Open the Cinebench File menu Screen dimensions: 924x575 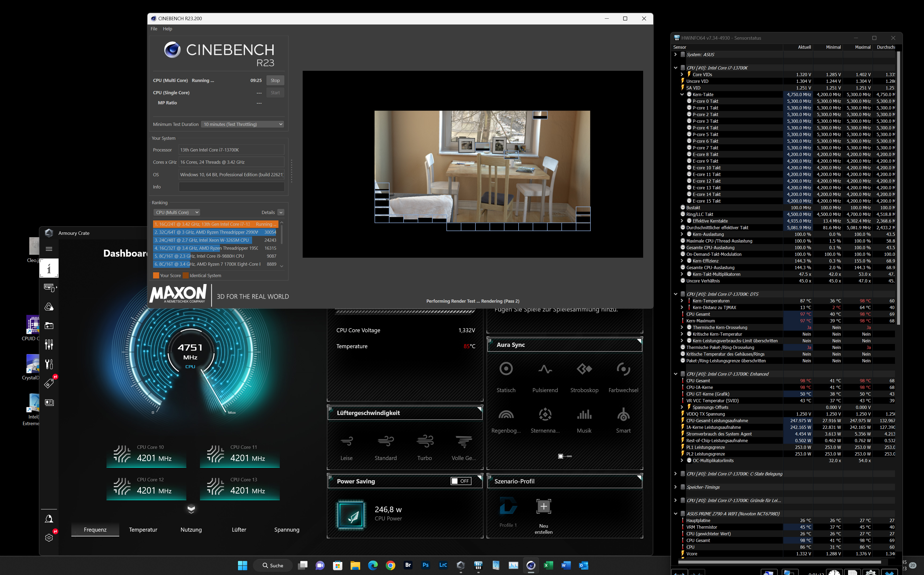click(x=154, y=29)
